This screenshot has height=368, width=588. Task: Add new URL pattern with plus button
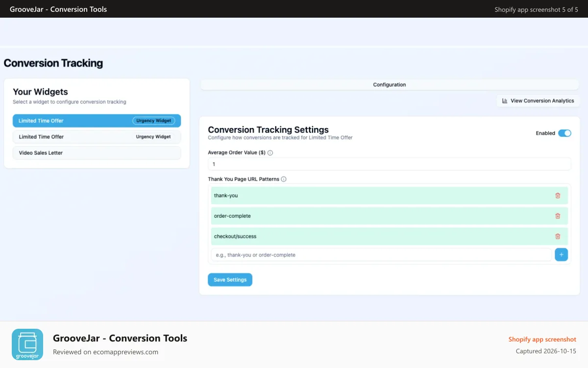(561, 255)
